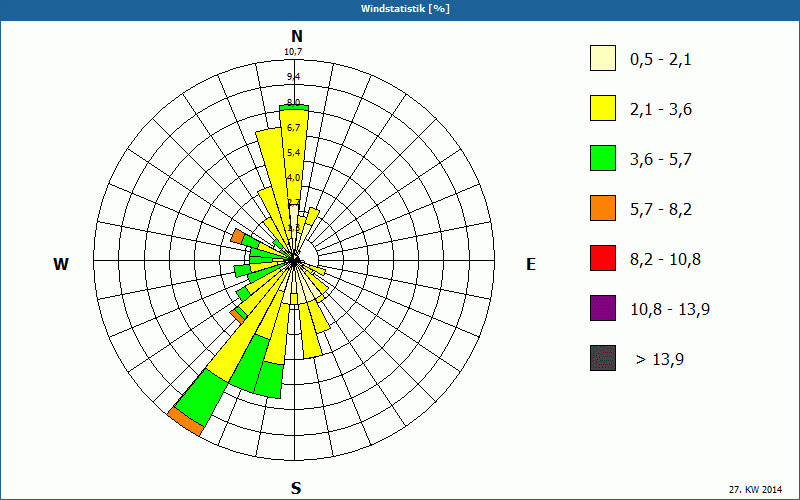Click the 4,0 axis value
Screen dimensions: 800x500
click(293, 178)
